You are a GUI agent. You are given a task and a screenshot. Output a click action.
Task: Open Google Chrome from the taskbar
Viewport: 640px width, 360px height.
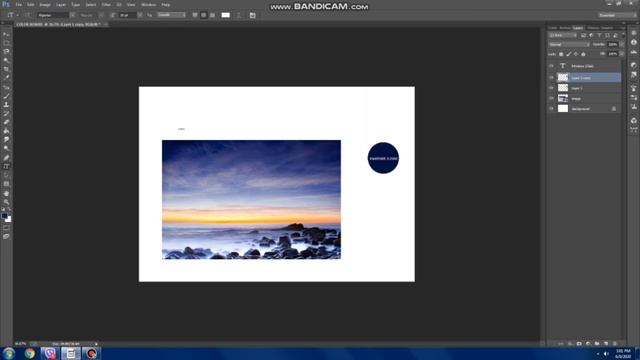click(29, 353)
